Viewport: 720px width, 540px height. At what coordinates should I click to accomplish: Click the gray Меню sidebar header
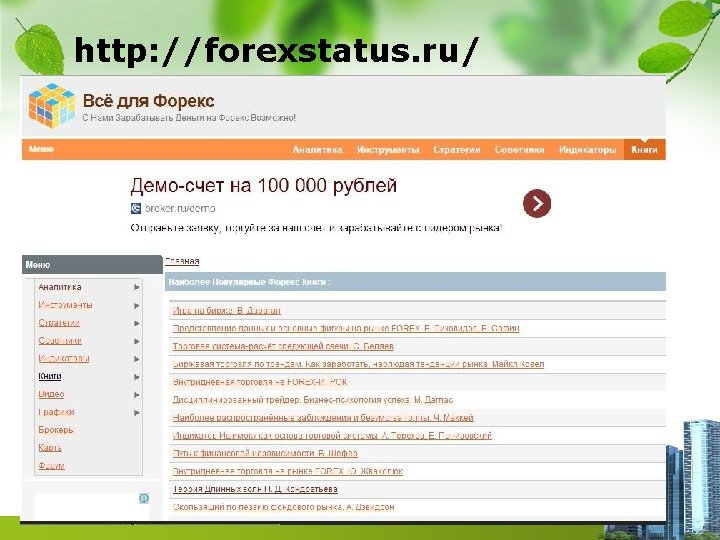(92, 264)
